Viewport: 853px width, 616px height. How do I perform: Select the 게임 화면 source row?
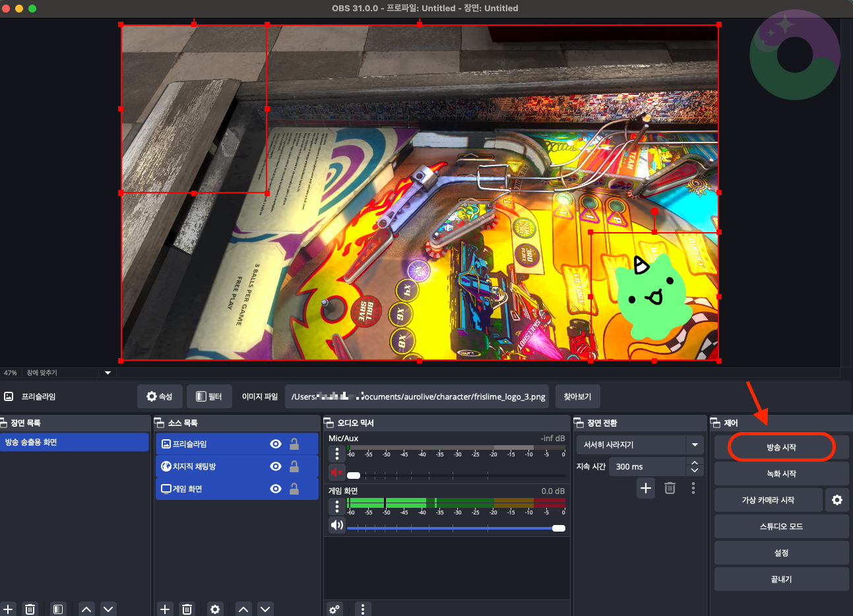coord(237,489)
